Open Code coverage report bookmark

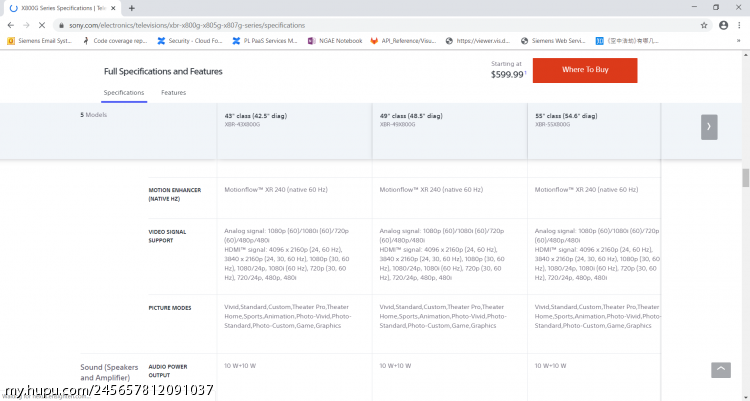coord(115,41)
